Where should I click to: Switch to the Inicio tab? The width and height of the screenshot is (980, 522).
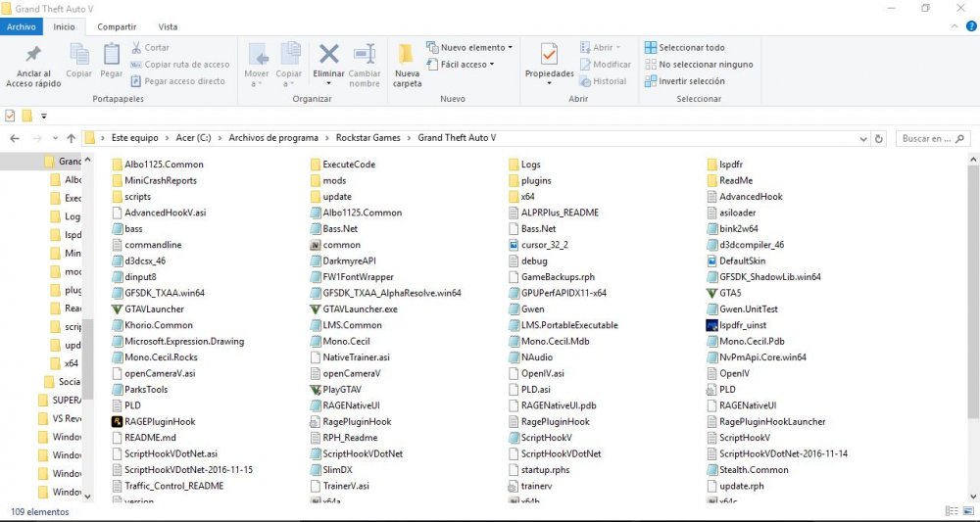click(64, 26)
